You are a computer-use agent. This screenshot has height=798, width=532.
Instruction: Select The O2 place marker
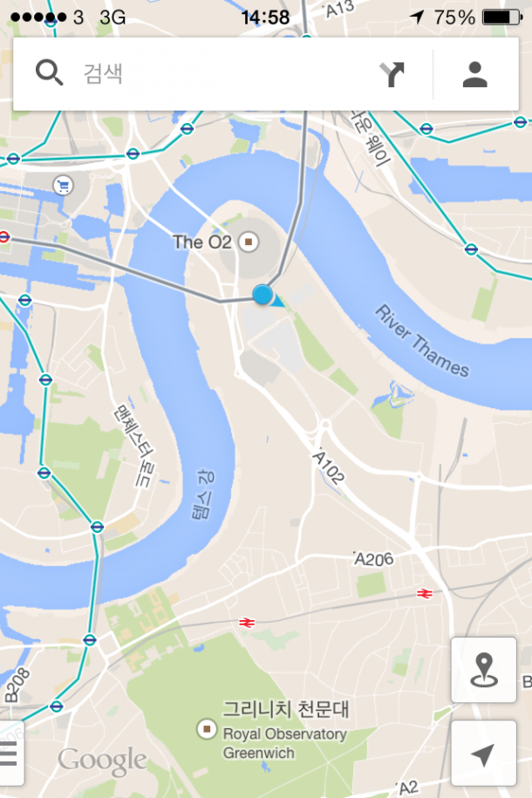(249, 242)
